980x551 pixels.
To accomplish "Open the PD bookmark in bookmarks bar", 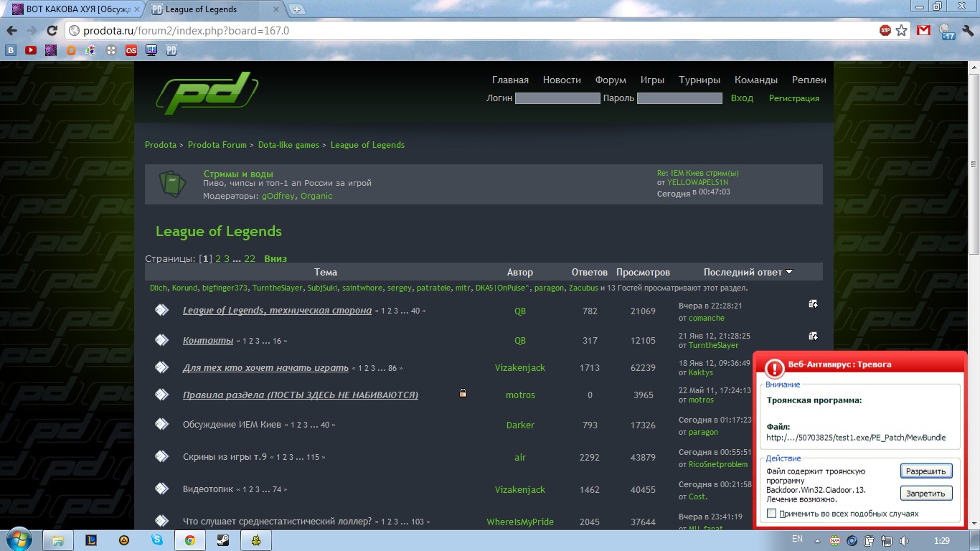I will (171, 50).
